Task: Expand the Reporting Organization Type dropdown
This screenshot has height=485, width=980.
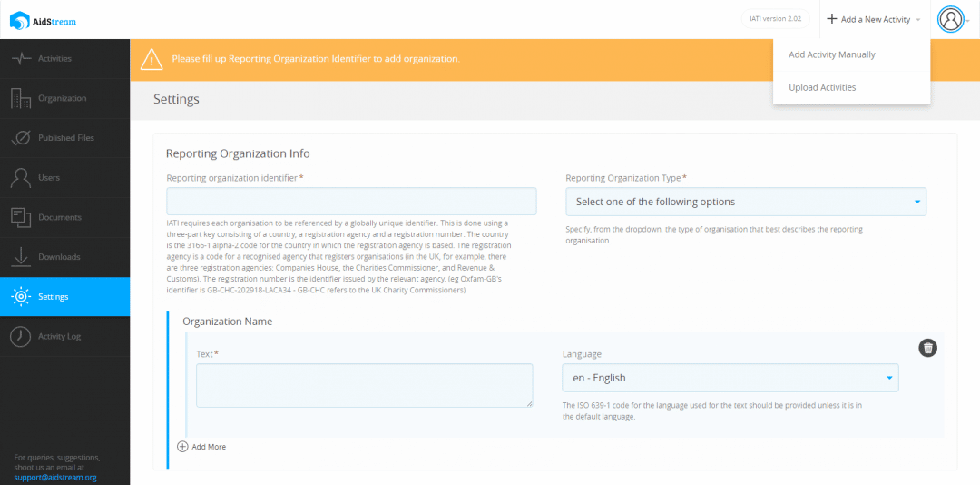Action: click(745, 202)
